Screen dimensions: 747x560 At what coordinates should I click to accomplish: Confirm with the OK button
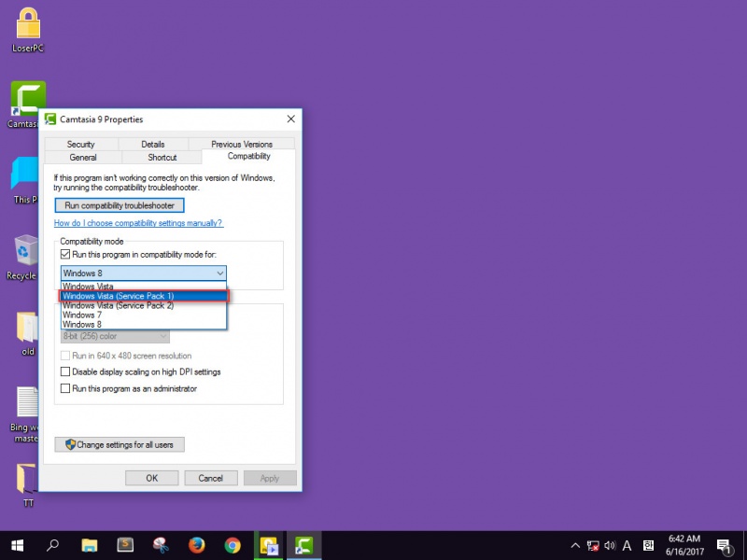[152, 478]
